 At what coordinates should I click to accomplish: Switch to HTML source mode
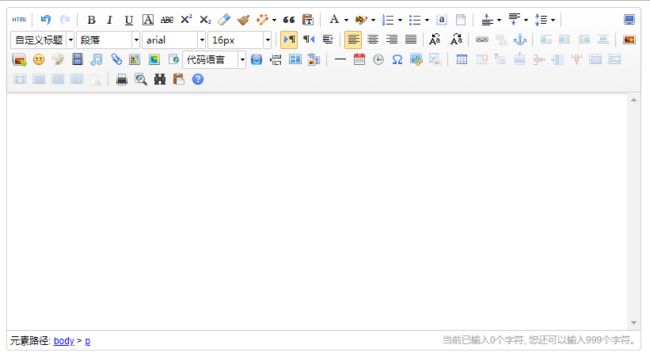tap(19, 19)
